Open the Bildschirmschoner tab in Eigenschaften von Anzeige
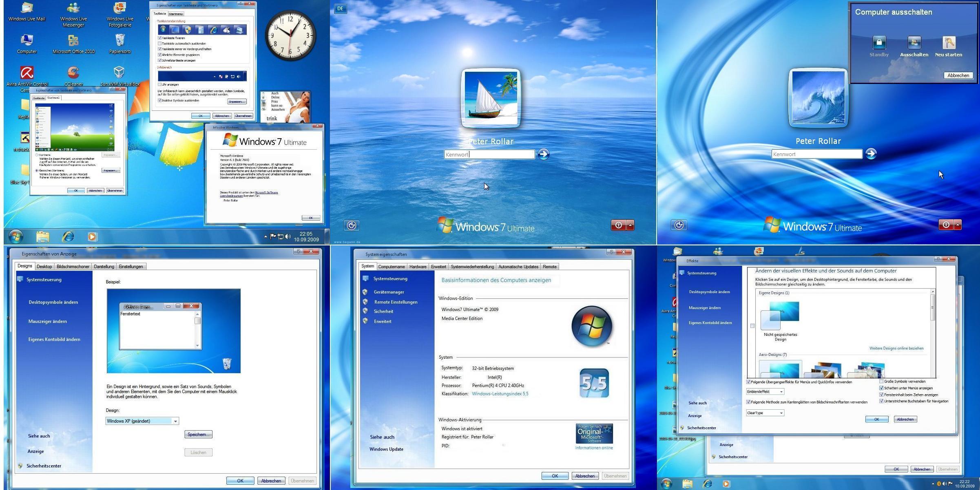Image resolution: width=980 pixels, height=490 pixels. 73,266
